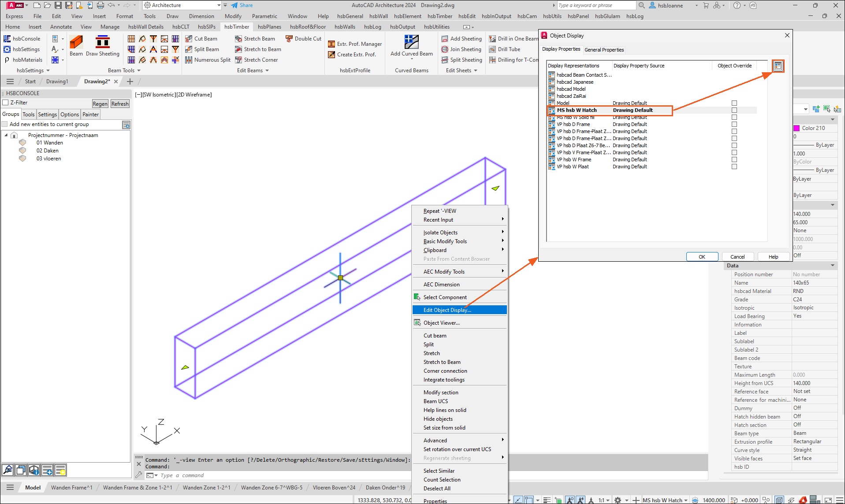The height and width of the screenshot is (504, 845).
Task: Activate the Drill Tube tool
Action: 505,49
